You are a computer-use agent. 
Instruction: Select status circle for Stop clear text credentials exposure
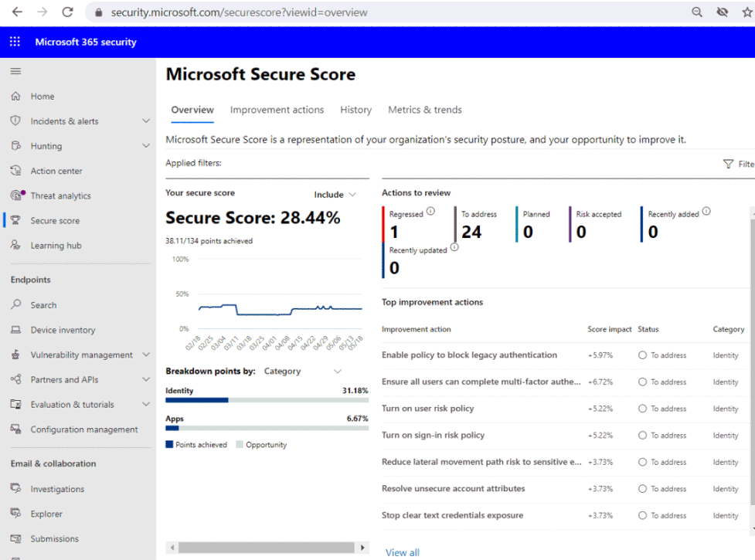tap(642, 515)
